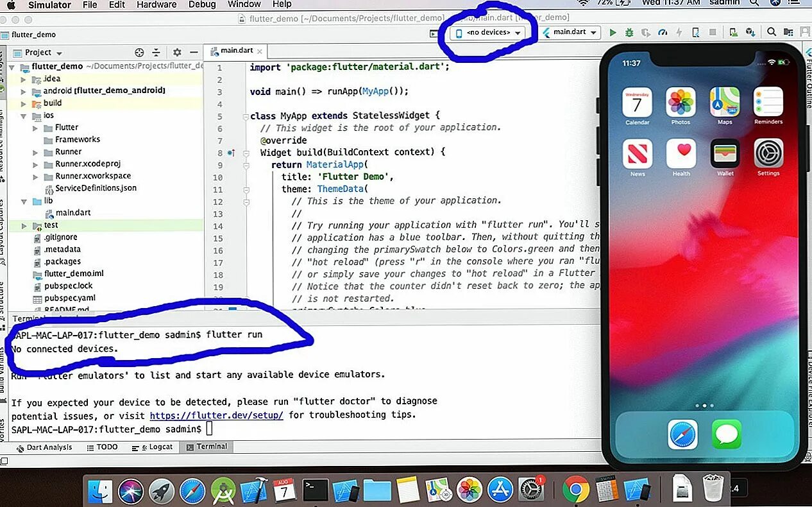The image size is (812, 507).
Task: Fold the MyApp class at line 5
Action: point(245,117)
